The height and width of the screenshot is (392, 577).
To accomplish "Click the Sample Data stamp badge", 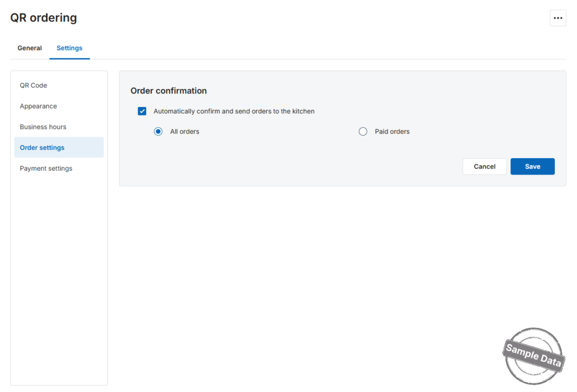I will (x=533, y=355).
